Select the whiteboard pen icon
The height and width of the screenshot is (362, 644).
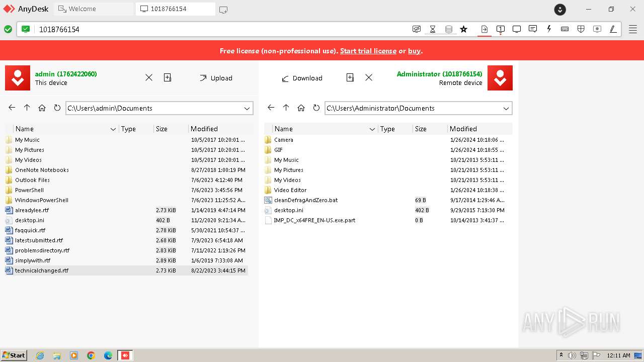(613, 29)
